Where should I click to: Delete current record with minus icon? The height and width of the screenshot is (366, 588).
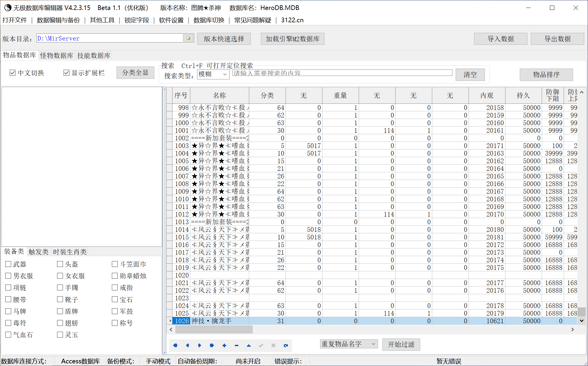(x=237, y=345)
